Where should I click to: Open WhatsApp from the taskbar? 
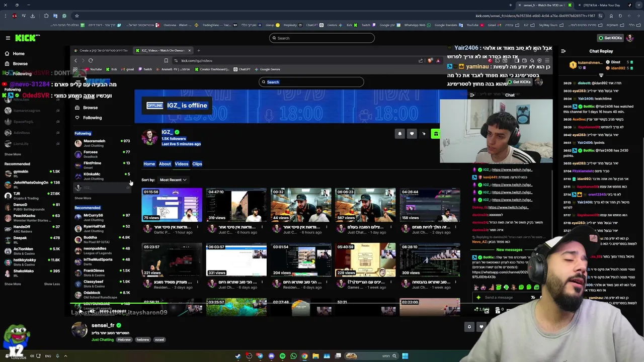pos(293,356)
